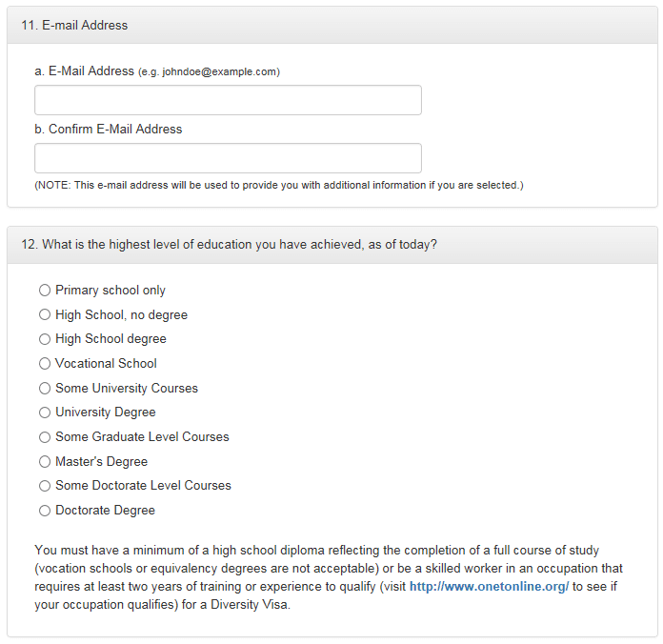Click the question 12 highest education header
Viewport: 663px width, 644px height.
(x=229, y=245)
